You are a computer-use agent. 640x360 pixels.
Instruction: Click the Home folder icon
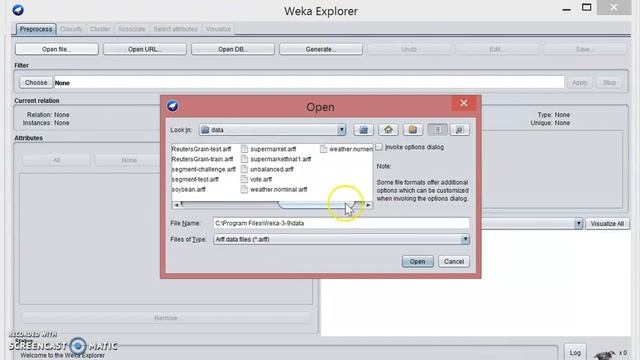point(388,130)
